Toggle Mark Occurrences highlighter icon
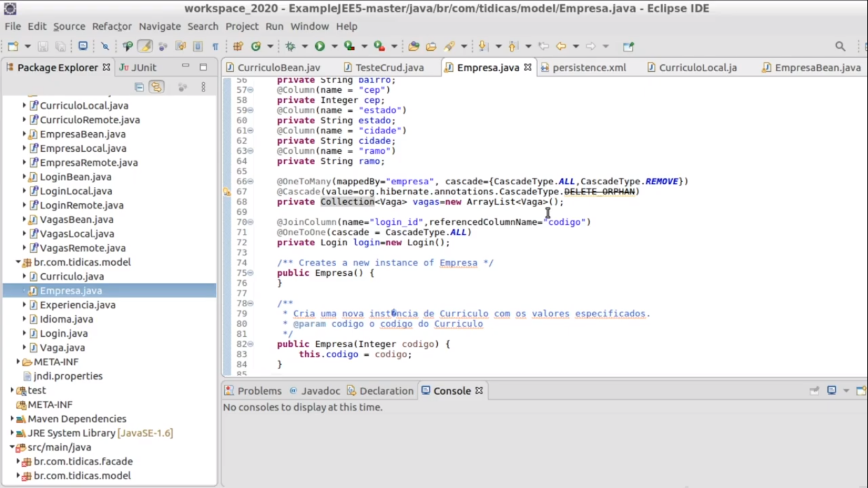This screenshot has width=868, height=488. point(146,46)
